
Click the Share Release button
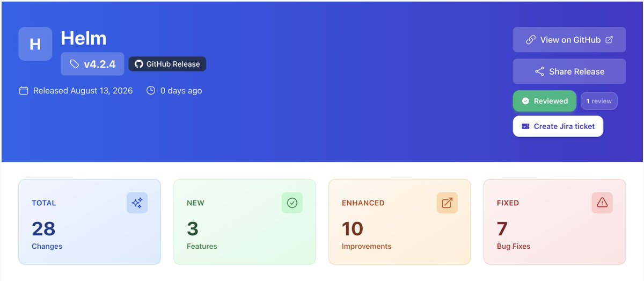click(569, 71)
